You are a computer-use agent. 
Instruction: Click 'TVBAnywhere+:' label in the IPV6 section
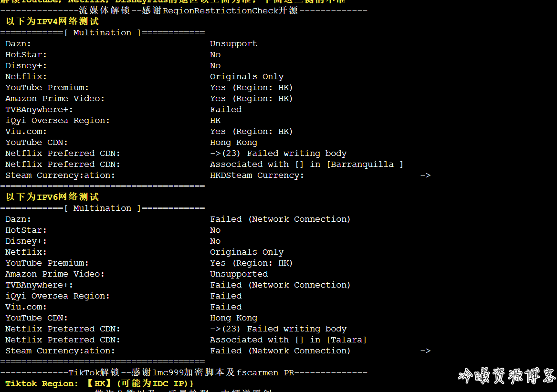coord(39,285)
